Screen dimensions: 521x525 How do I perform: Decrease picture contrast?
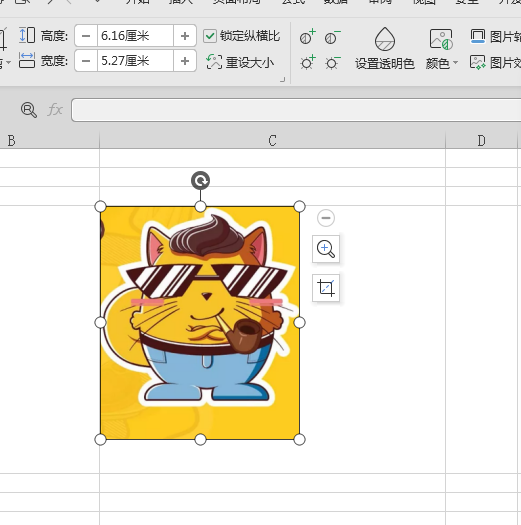(x=332, y=37)
